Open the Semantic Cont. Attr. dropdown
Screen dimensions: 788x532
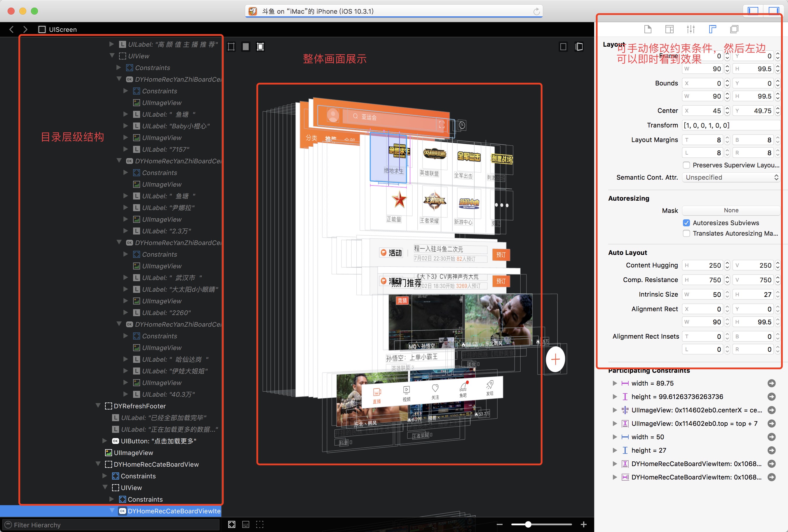731,177
